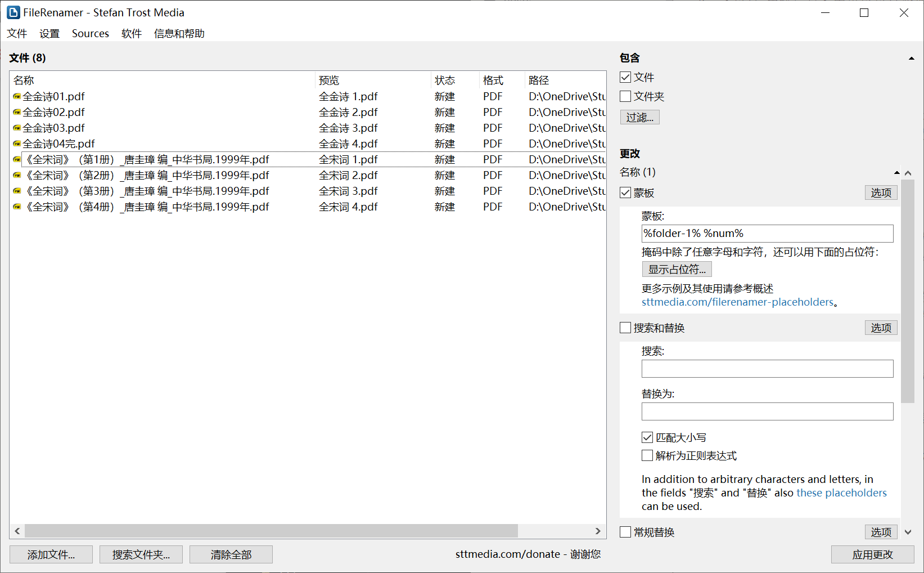
Task: Click the file list horizontal scrollbar thumb
Action: pos(271,531)
